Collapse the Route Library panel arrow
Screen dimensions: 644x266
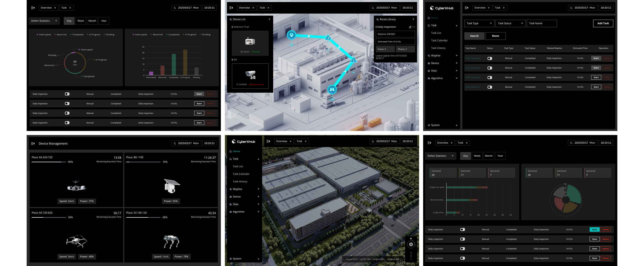click(x=413, y=19)
